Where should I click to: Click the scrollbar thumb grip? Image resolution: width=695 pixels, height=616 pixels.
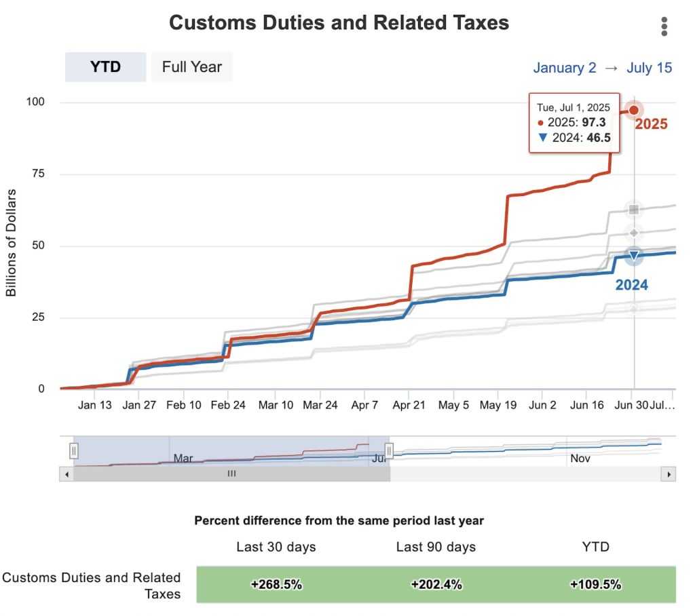tap(231, 474)
